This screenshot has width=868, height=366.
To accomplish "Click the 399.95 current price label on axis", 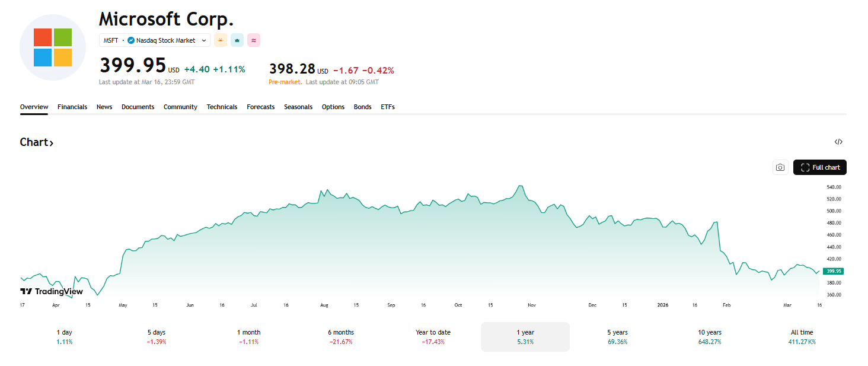I will pyautogui.click(x=833, y=271).
